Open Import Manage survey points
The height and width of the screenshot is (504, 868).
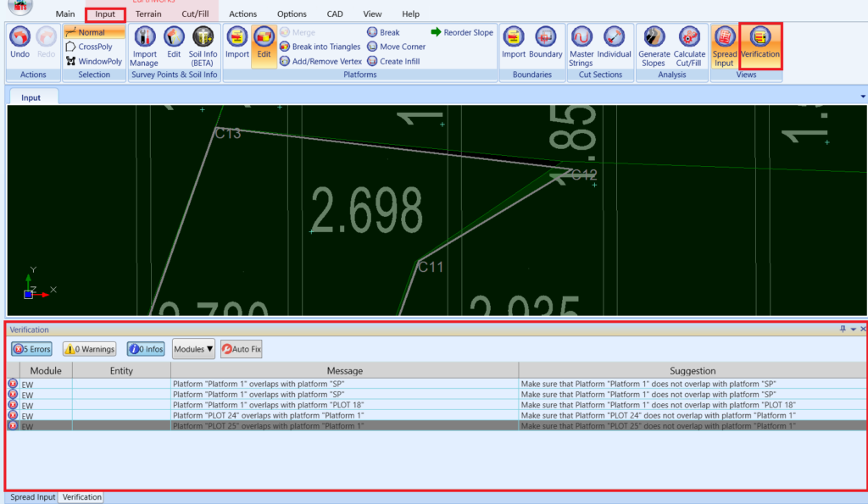144,47
